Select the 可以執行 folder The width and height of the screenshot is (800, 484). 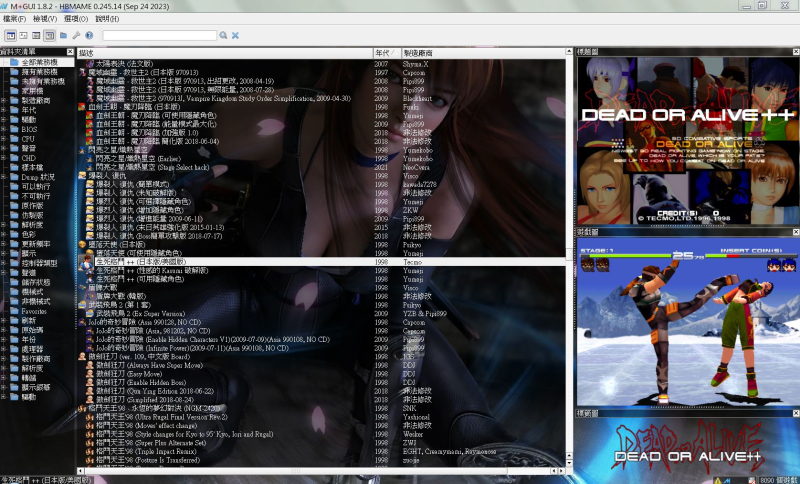point(36,187)
